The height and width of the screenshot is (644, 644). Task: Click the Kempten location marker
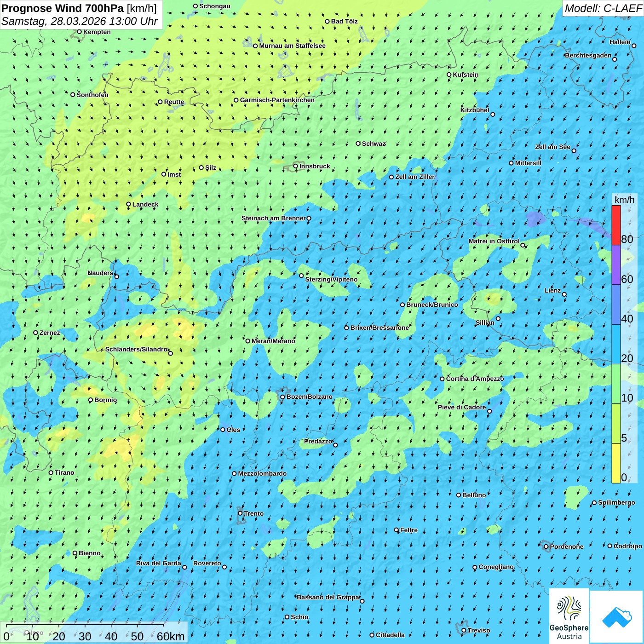(79, 32)
